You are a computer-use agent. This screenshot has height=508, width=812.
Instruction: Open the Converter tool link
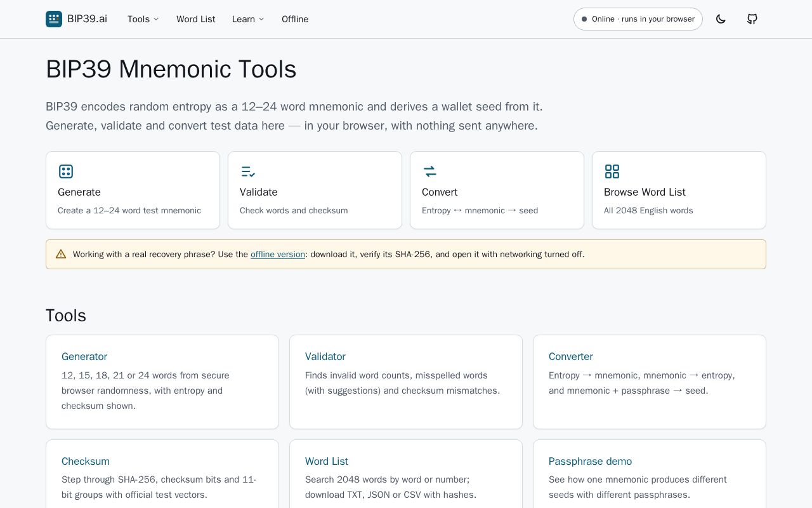[571, 357]
